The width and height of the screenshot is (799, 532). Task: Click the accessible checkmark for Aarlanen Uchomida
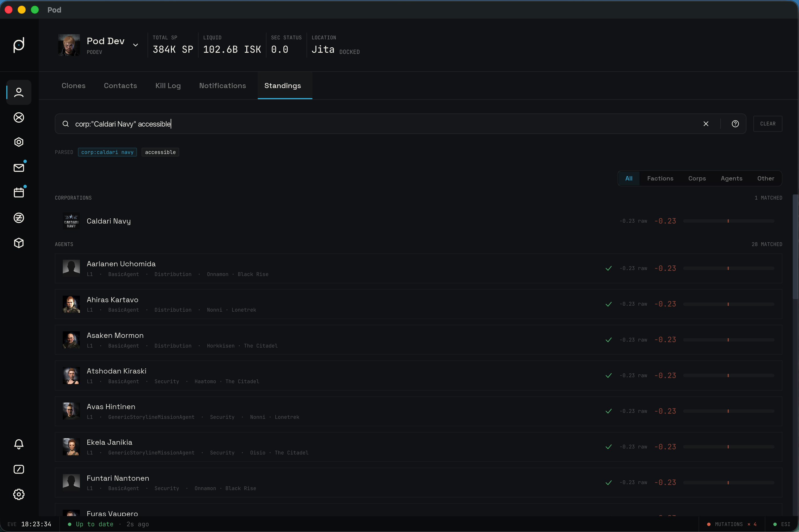point(608,268)
